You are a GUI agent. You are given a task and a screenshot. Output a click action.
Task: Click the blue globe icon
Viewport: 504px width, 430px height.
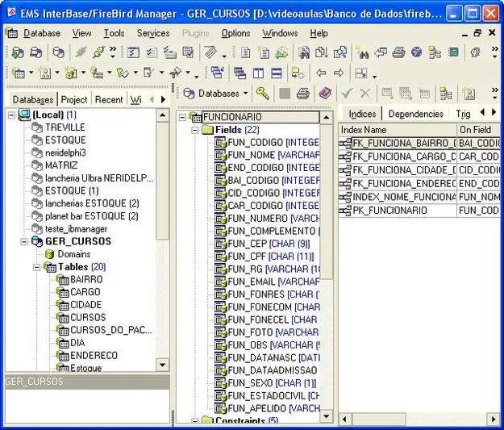[x=416, y=52]
